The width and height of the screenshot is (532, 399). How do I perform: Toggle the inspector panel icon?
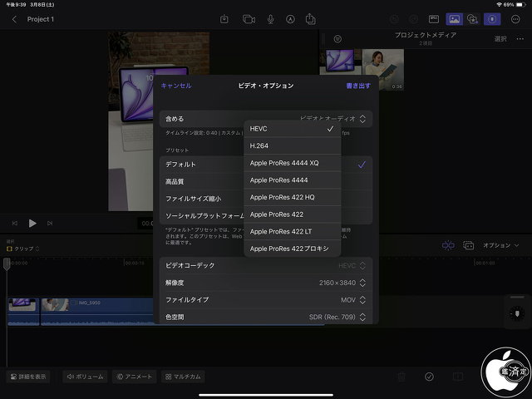coord(434,19)
